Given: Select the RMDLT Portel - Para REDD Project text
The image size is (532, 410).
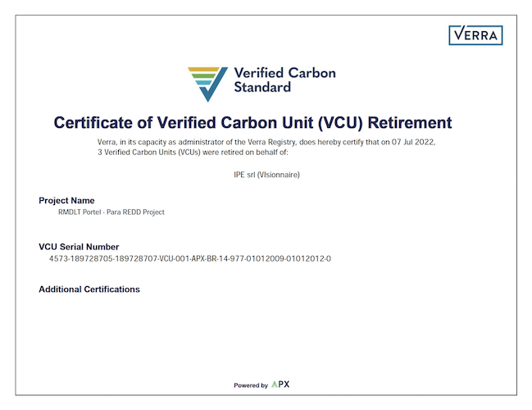Looking at the screenshot, I should 111,212.
